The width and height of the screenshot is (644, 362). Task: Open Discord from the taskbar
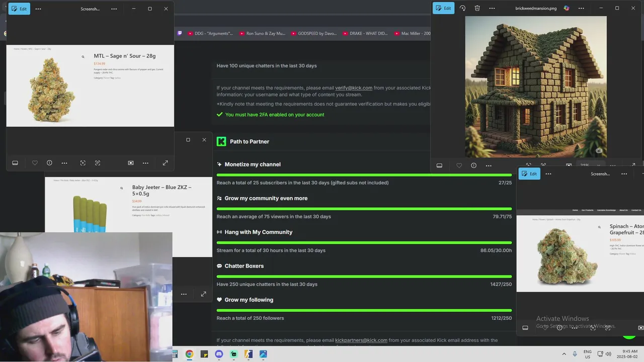[219, 354]
